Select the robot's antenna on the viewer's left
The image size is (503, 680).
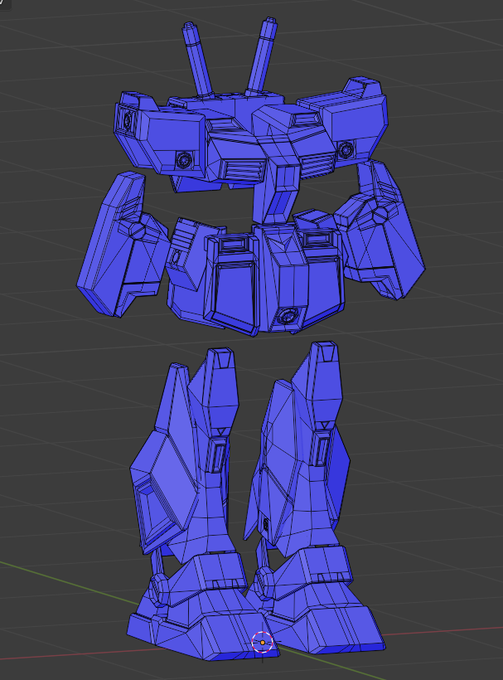click(x=197, y=59)
